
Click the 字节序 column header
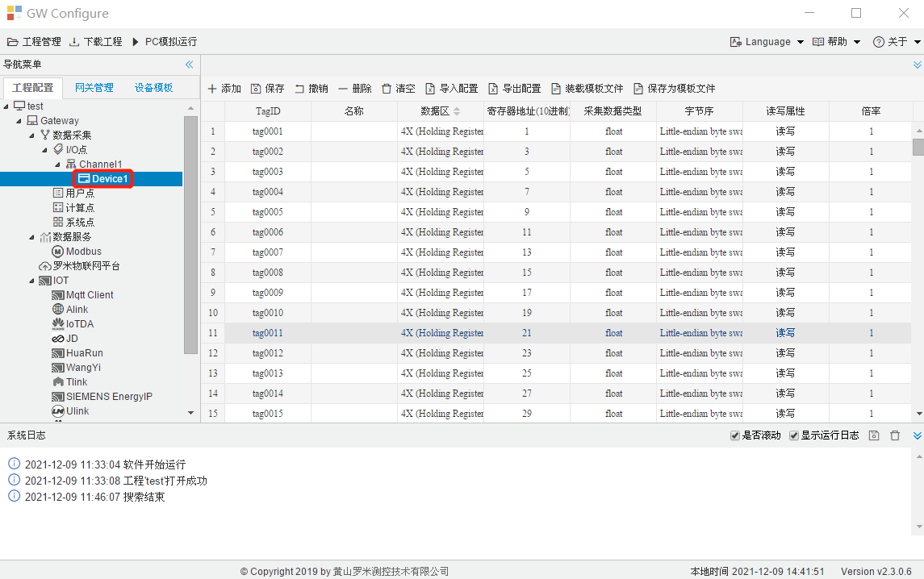click(x=700, y=111)
